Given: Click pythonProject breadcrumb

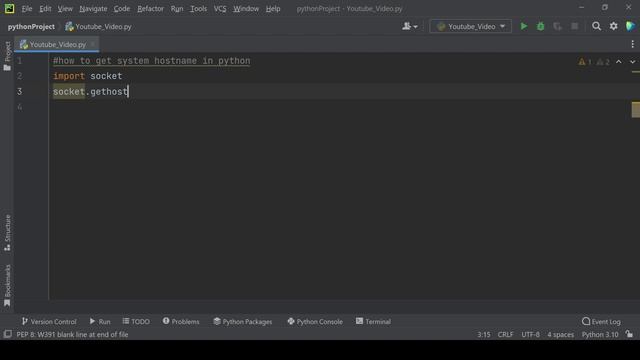Looking at the screenshot, I should [31, 27].
